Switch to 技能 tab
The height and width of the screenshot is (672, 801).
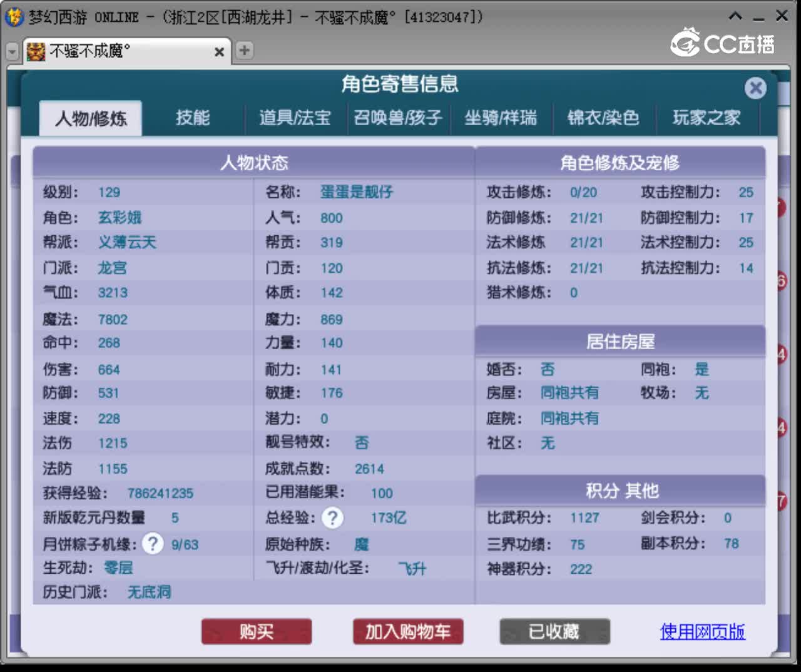(193, 118)
